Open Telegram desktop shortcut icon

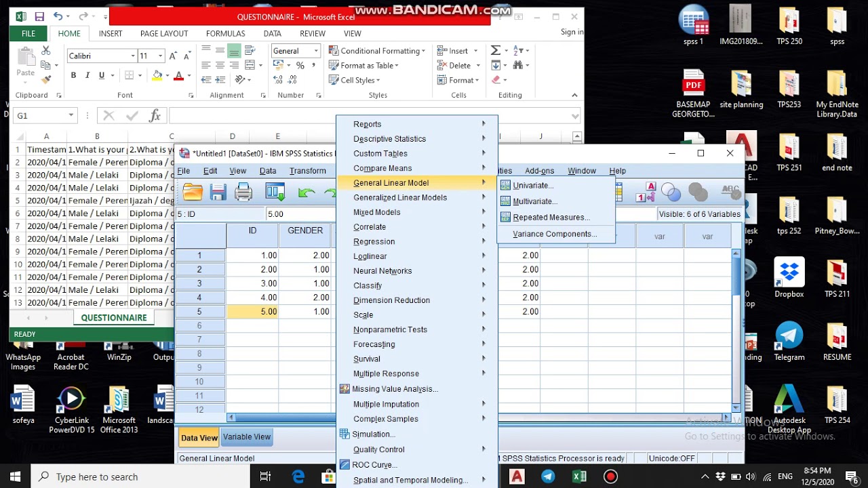click(x=789, y=342)
